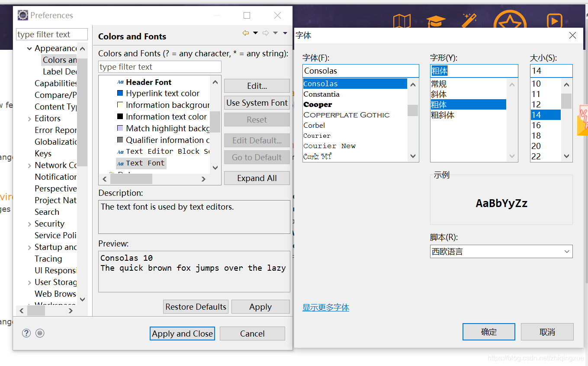This screenshot has width=588, height=366.
Task: Click the Edit... button
Action: (257, 86)
